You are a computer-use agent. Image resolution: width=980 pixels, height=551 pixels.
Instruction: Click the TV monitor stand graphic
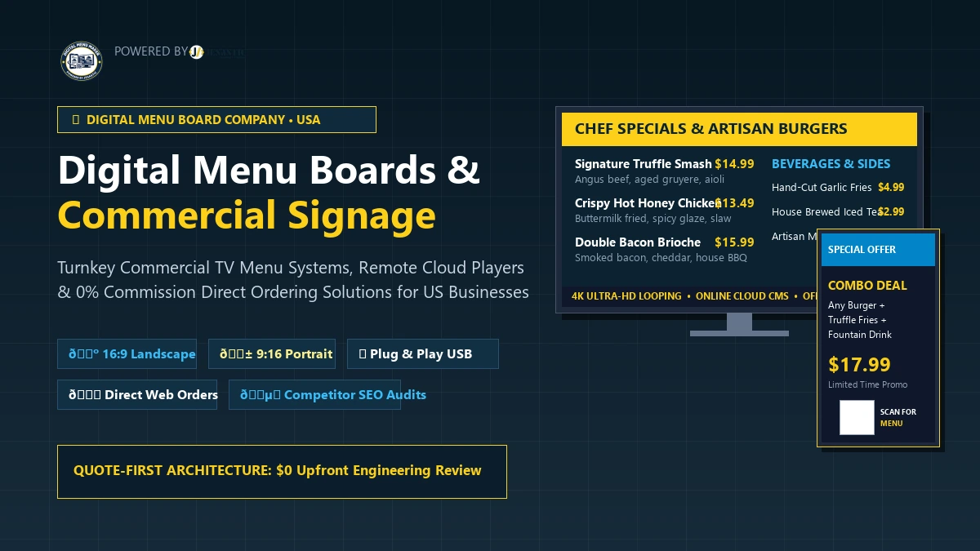tap(739, 324)
